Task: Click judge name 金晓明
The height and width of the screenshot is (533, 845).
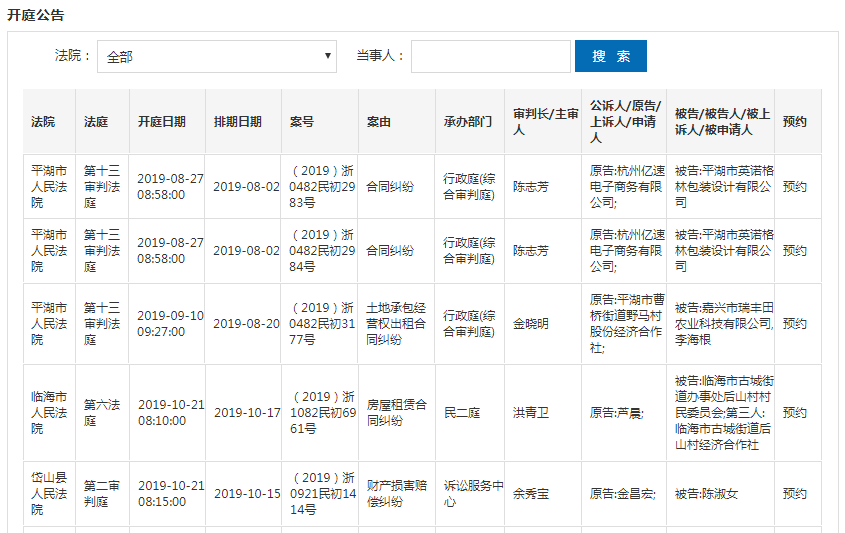Action: tap(530, 324)
